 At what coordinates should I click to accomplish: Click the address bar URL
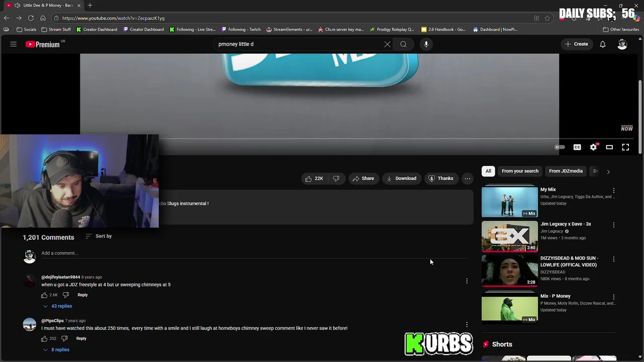pyautogui.click(x=113, y=18)
